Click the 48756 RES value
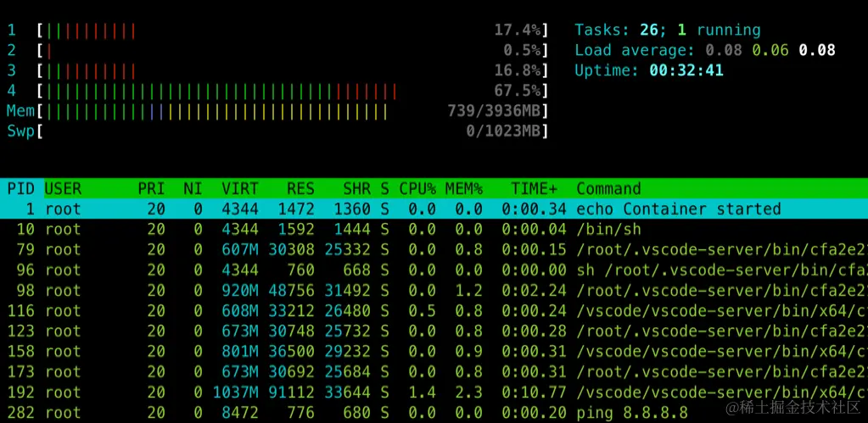Screen dimensions: 868x423 (292, 290)
